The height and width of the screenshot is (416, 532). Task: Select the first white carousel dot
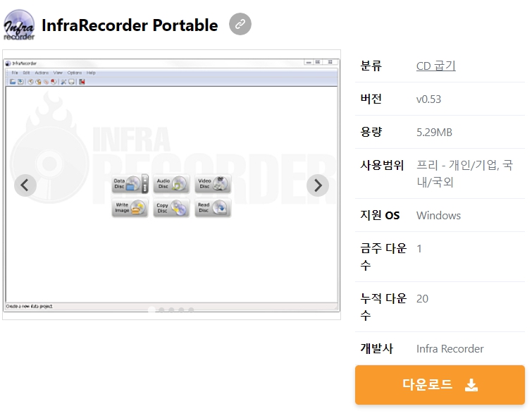click(x=151, y=310)
